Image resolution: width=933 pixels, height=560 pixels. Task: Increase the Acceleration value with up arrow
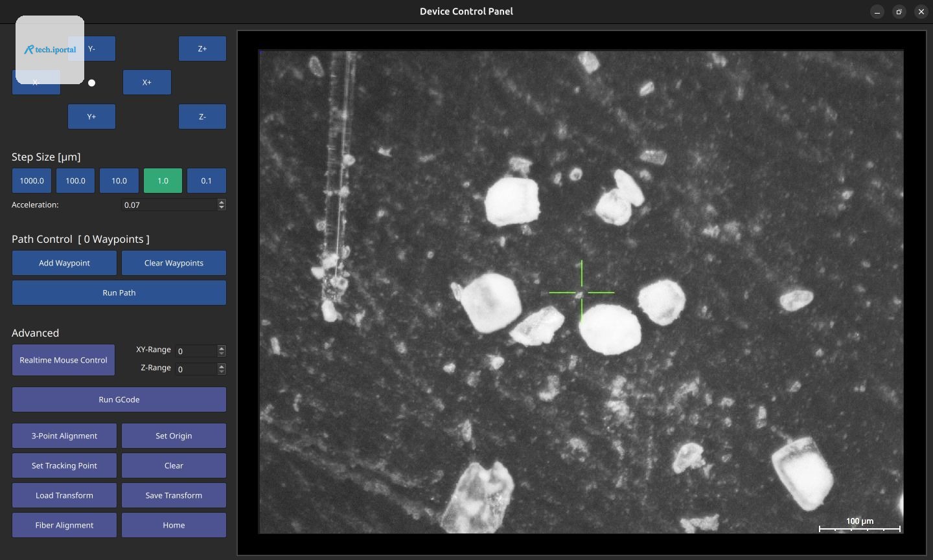click(222, 202)
